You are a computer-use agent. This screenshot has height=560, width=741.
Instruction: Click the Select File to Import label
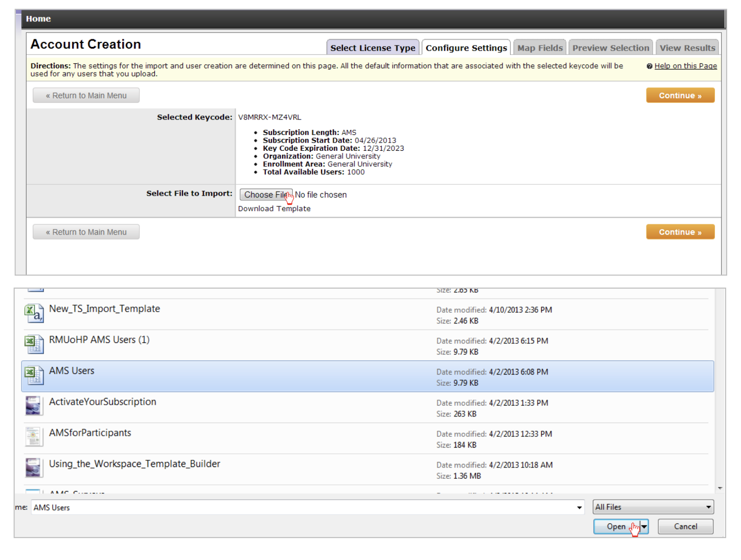coord(189,193)
